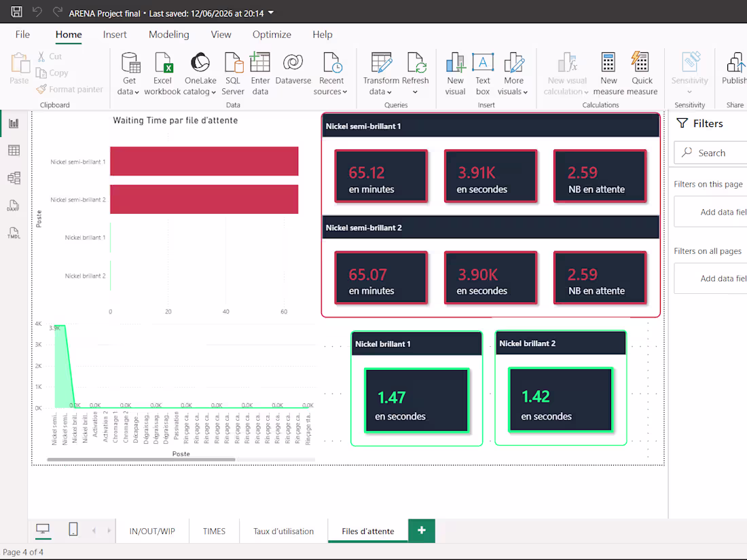Screen dimensions: 747x560
Task: Open the View ribbon tab
Action: point(221,35)
